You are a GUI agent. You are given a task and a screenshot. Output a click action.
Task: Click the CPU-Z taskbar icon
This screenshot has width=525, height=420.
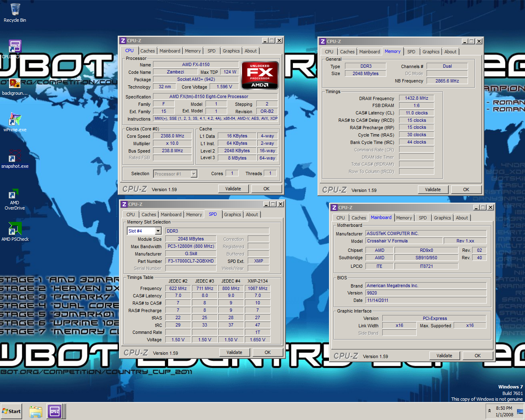pos(55,411)
